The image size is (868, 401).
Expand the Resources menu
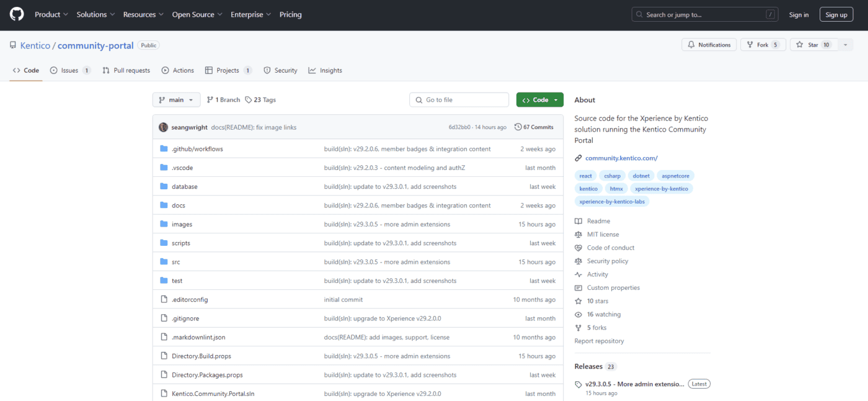(x=143, y=14)
